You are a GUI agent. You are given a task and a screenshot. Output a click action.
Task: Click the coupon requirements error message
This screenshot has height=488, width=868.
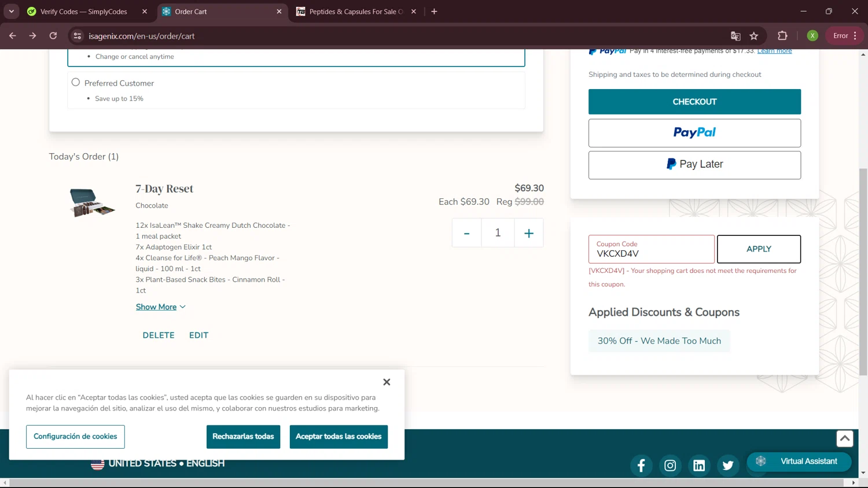(x=693, y=278)
